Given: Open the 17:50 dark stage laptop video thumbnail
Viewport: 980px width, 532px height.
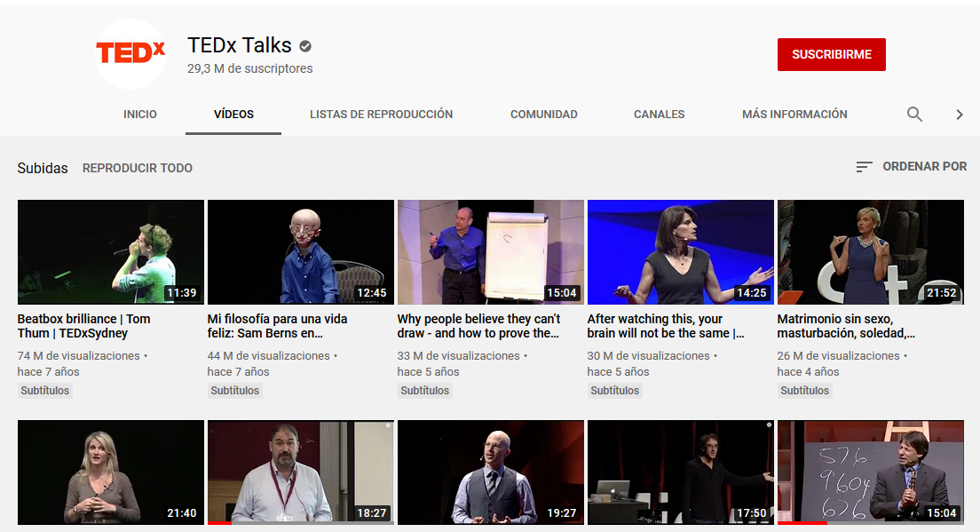Looking at the screenshot, I should [x=681, y=472].
